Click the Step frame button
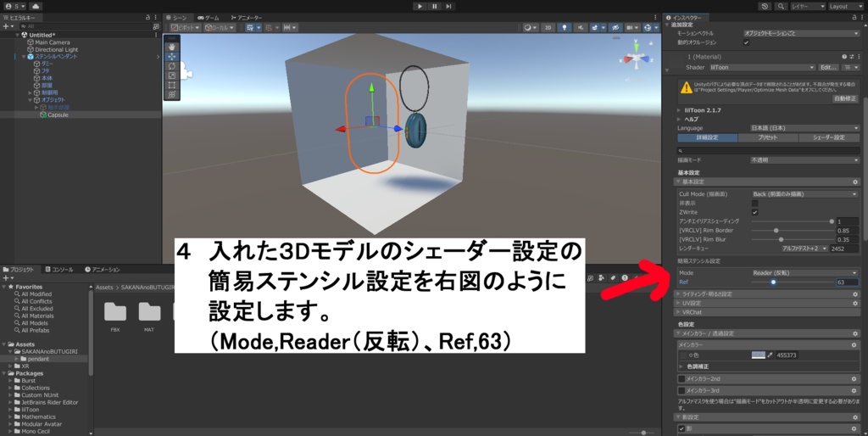Viewport: 868px width, 436px height. pyautogui.click(x=448, y=6)
